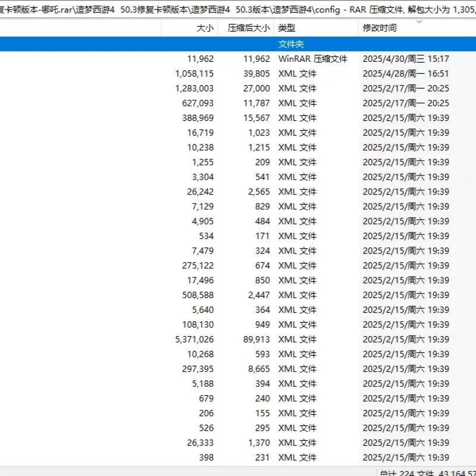Screen dimensions: 476x476
Task: Select the file with size 7,479
Action: 203,250
